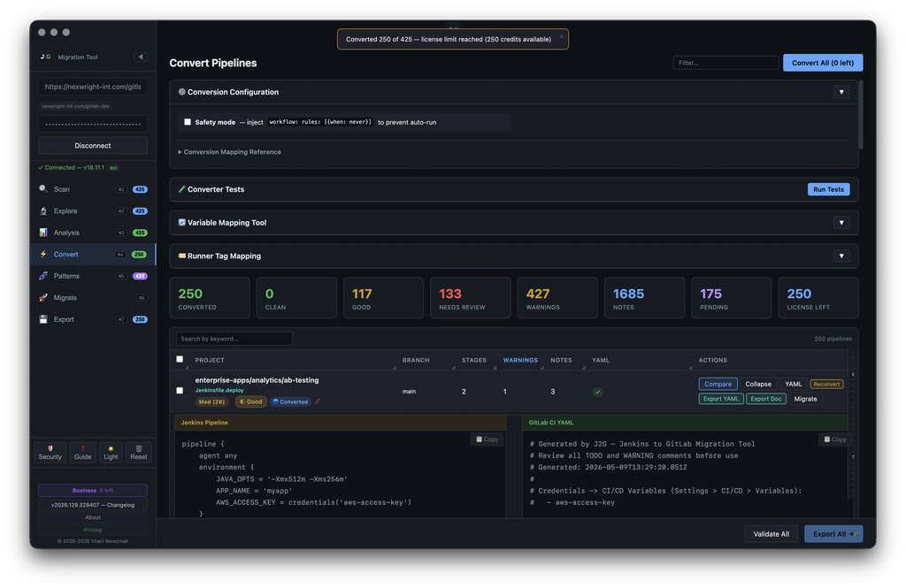The width and height of the screenshot is (906, 588).
Task: Select the ab-testing pipeline row checkbox
Action: pyautogui.click(x=180, y=391)
